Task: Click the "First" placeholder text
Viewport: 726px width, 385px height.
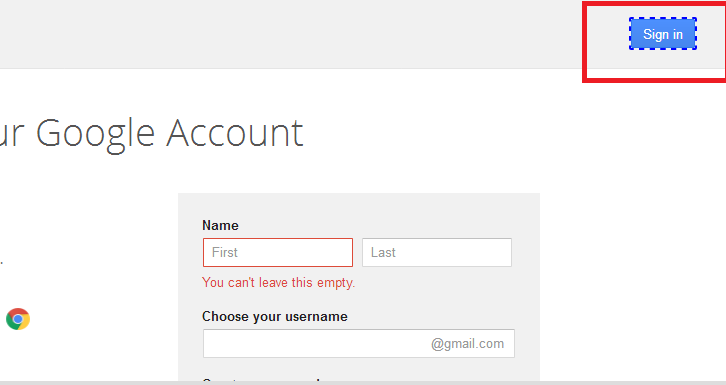Action: click(225, 252)
